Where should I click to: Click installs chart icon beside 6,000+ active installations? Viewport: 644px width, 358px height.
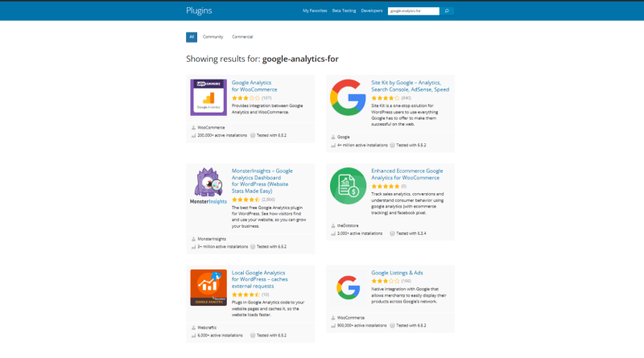point(193,335)
